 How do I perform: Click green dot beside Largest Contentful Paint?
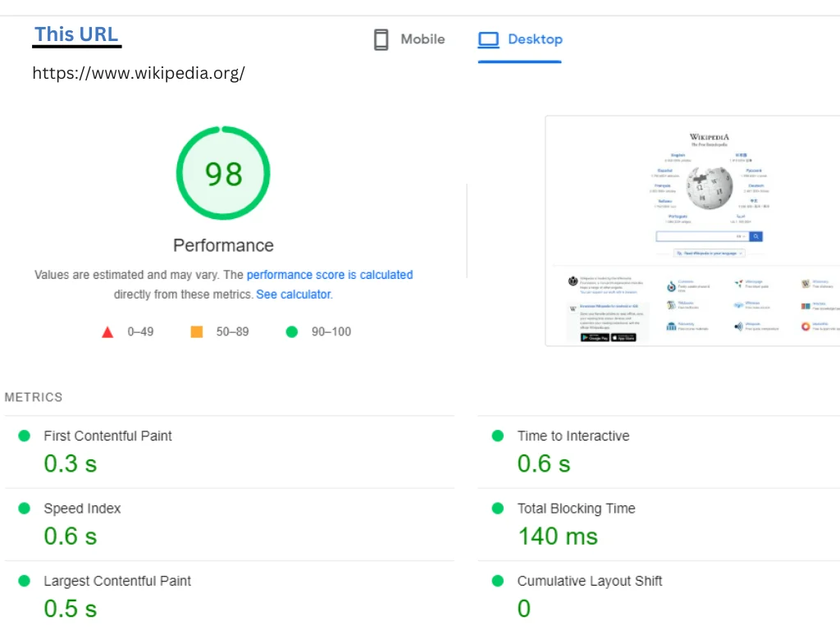tap(24, 581)
